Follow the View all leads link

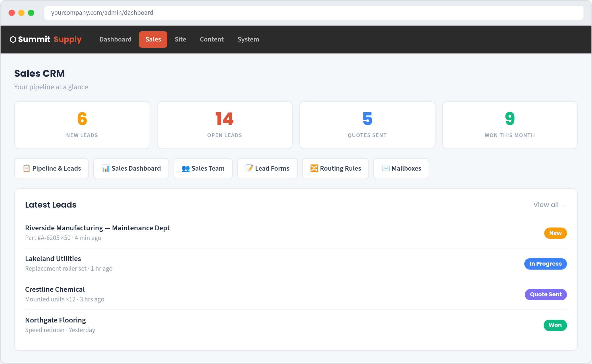point(550,205)
